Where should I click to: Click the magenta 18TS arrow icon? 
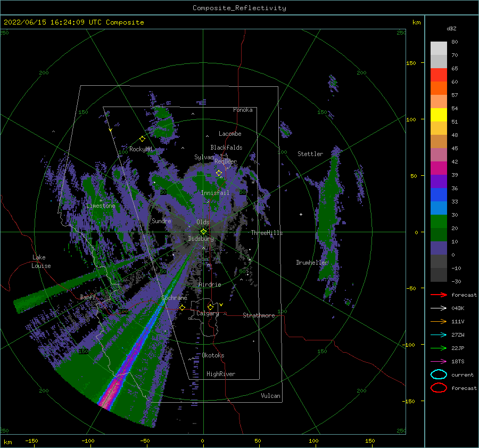[439, 361]
